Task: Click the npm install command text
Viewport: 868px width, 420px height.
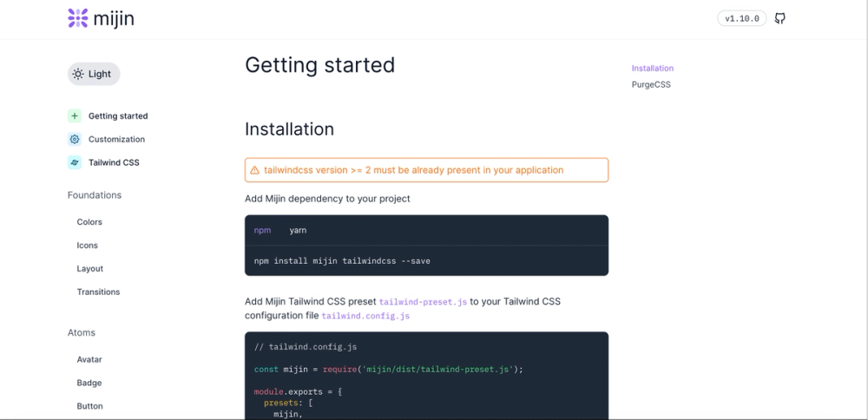Action: (342, 260)
